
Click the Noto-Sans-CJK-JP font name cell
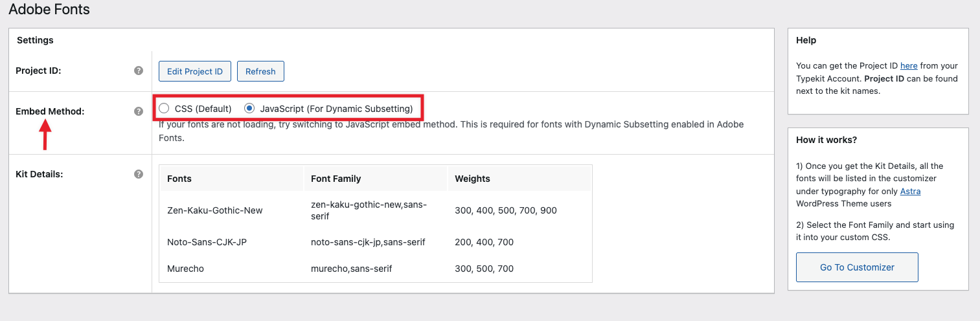tap(207, 242)
